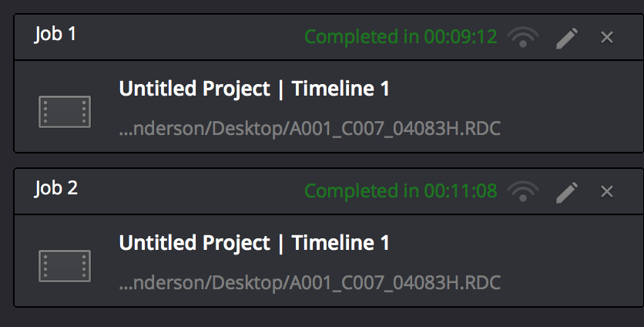Edit Job 1 with the pencil icon
Viewport: 644px width, 327px height.
point(566,37)
